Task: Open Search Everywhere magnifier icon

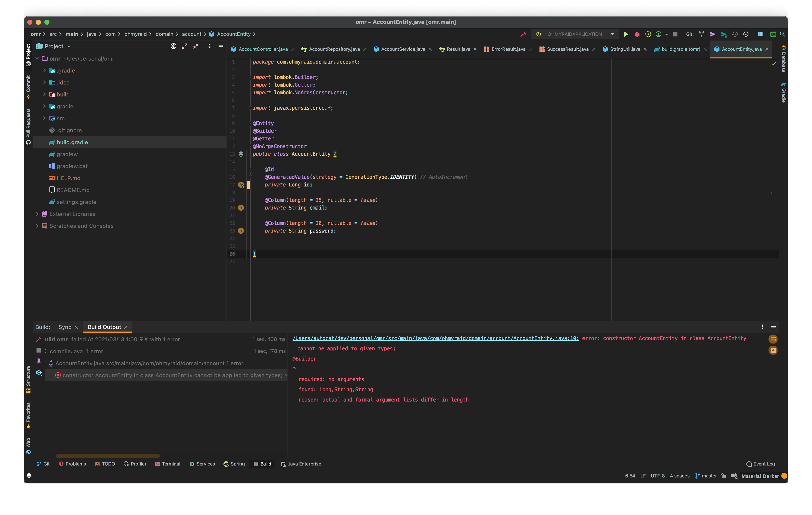Action: [782, 34]
